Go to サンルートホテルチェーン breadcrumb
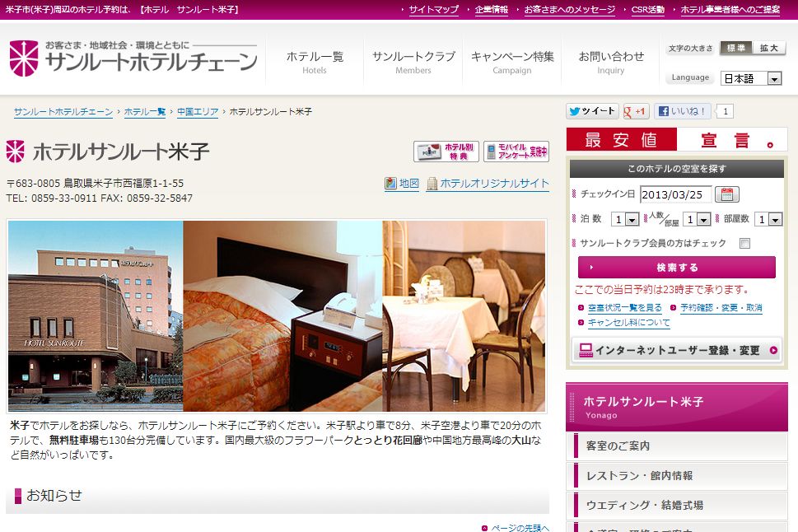The width and height of the screenshot is (798, 532). coord(63,112)
